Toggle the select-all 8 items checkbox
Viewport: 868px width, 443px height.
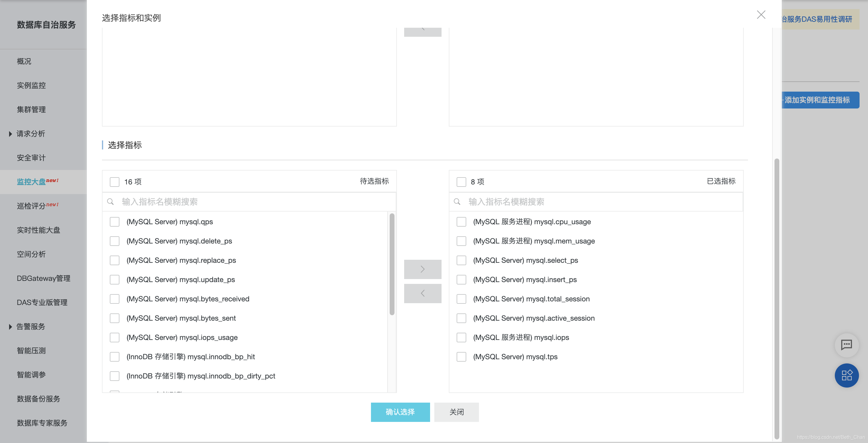point(461,182)
